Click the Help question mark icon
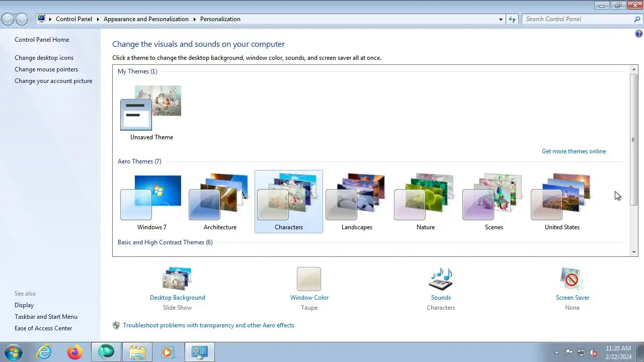644x362 pixels. click(x=639, y=34)
